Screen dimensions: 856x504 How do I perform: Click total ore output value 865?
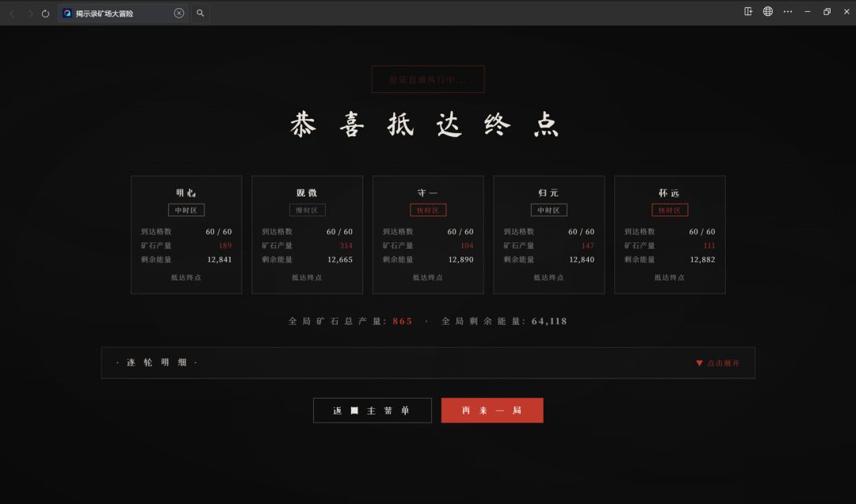pos(403,321)
